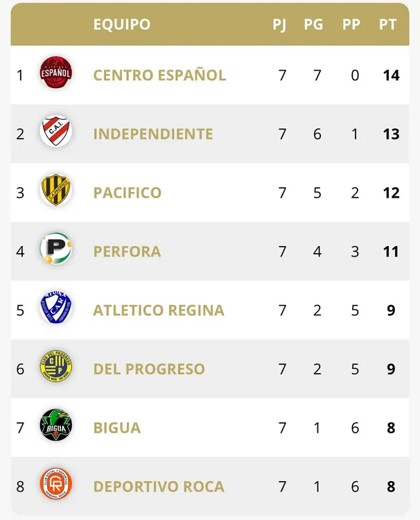Image resolution: width=420 pixels, height=520 pixels.
Task: Open the INDEPENDIENTE team name link
Action: tap(153, 134)
